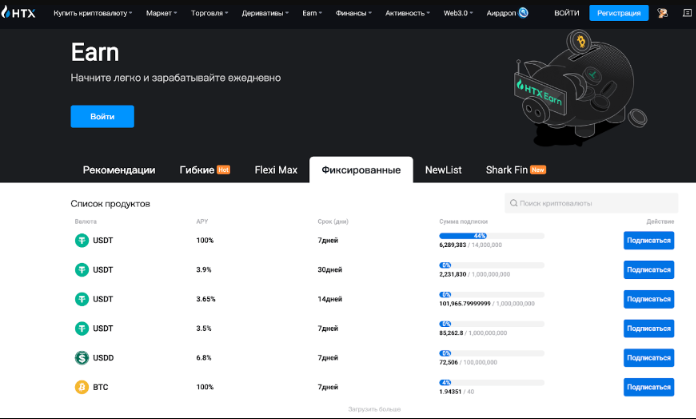Click the New badge on Shark Fin
The image size is (696, 419).
tap(538, 170)
